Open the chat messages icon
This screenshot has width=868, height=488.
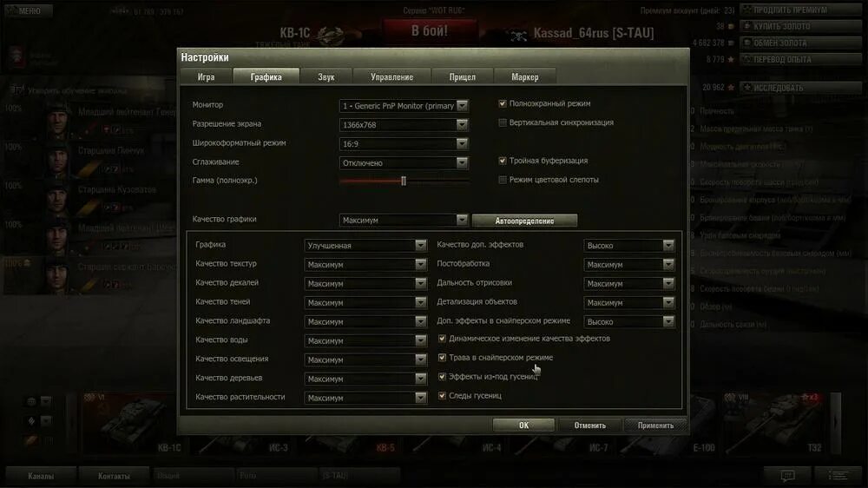(787, 475)
